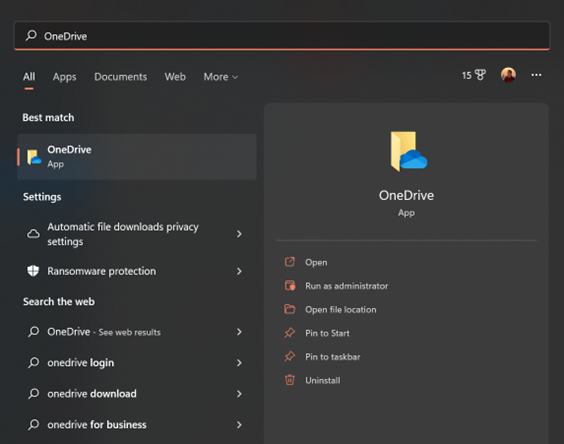Switch to the Apps tab

tap(64, 77)
